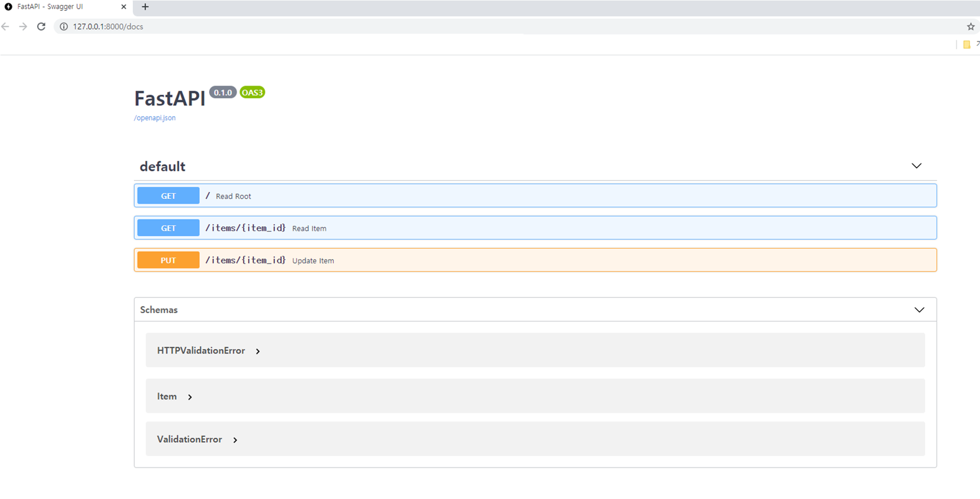Click the Read Root summary text

(233, 196)
